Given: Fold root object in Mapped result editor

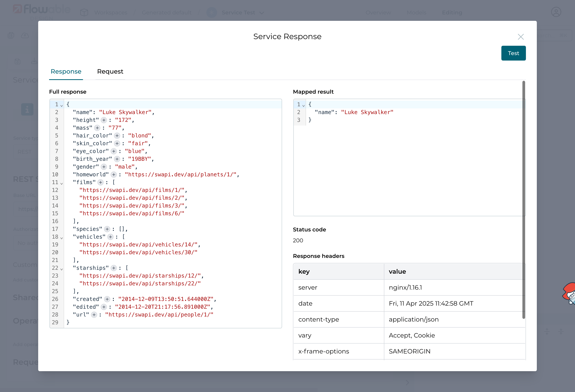Looking at the screenshot, I should coord(304,105).
